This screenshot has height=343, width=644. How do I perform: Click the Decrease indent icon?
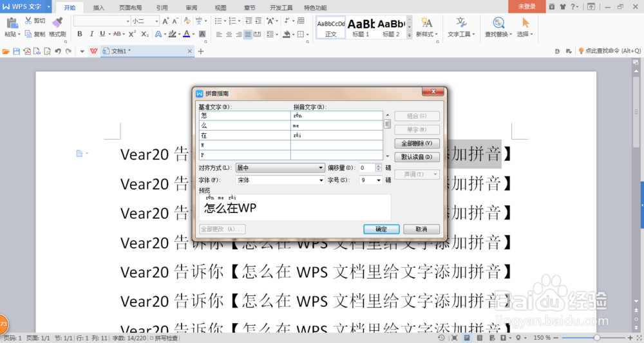(249, 21)
